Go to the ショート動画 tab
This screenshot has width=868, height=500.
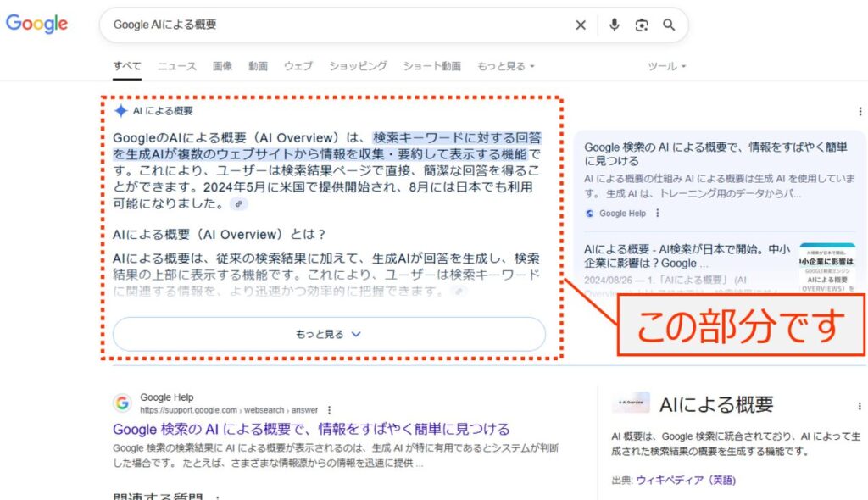[431, 66]
